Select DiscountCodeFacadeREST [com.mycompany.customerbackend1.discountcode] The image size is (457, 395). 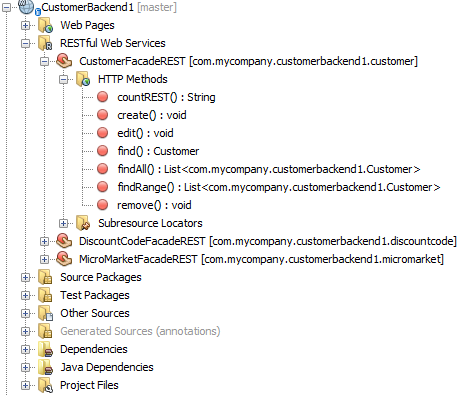(268, 241)
